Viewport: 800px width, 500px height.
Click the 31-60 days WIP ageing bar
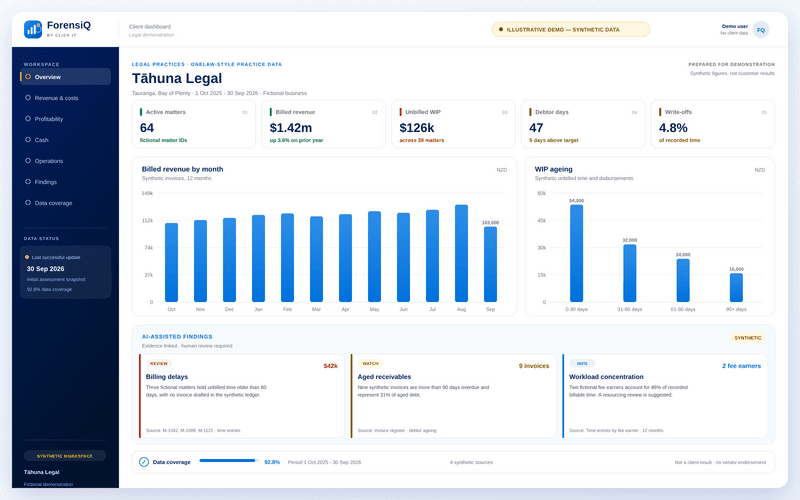[x=630, y=273]
